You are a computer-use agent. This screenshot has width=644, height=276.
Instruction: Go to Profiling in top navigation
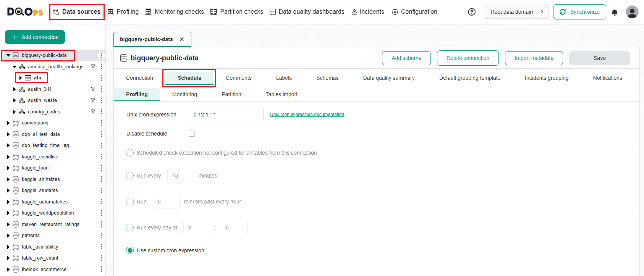tap(123, 12)
